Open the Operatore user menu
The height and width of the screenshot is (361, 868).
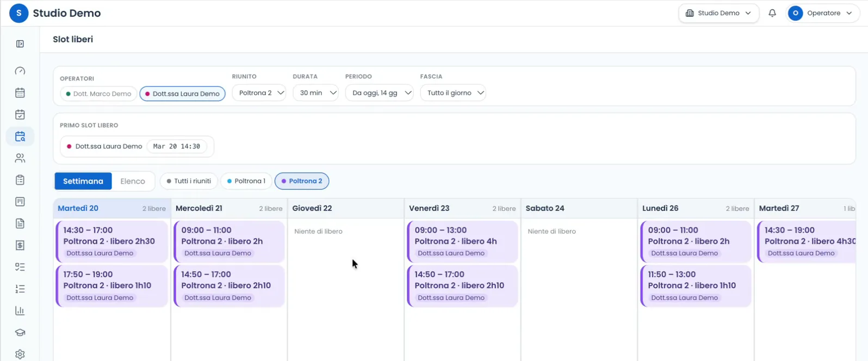(823, 13)
